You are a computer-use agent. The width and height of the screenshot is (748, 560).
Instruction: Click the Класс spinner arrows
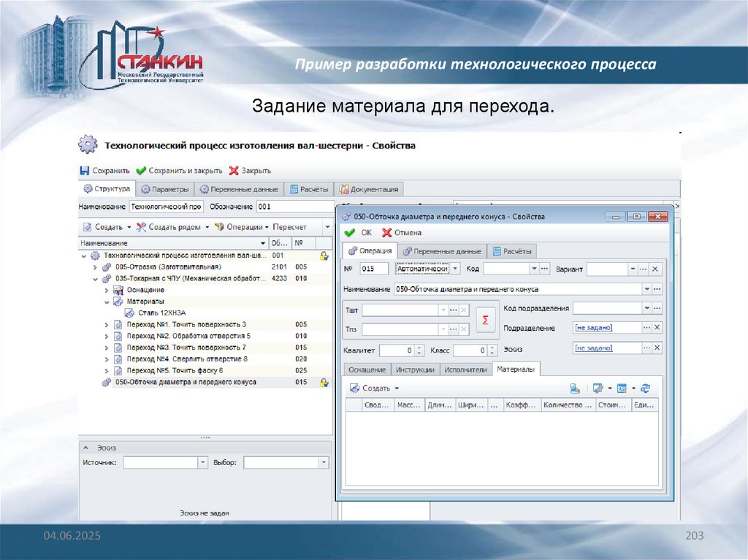[492, 350]
